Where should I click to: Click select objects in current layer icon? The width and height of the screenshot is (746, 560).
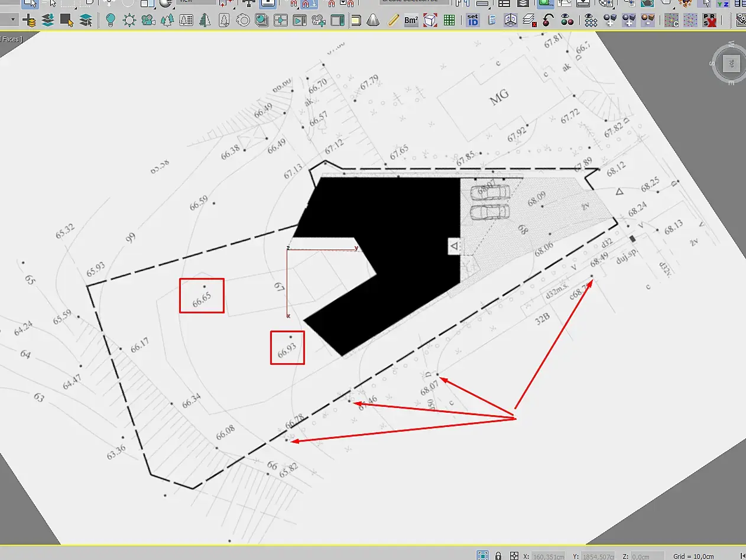[67, 21]
